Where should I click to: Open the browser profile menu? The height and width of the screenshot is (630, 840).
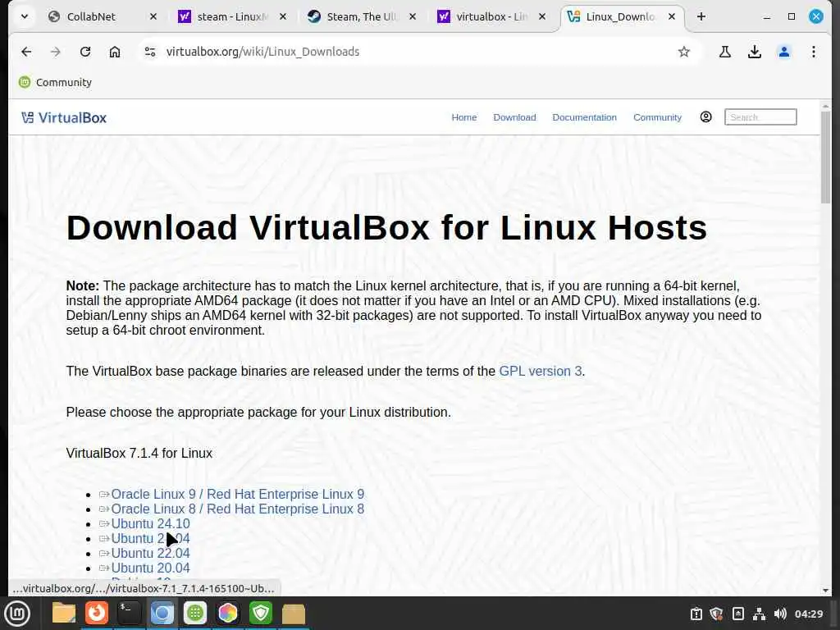783,52
